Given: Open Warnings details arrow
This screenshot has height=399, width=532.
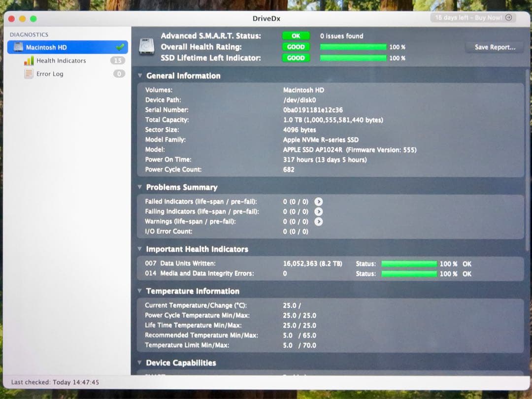Looking at the screenshot, I should click(x=319, y=222).
